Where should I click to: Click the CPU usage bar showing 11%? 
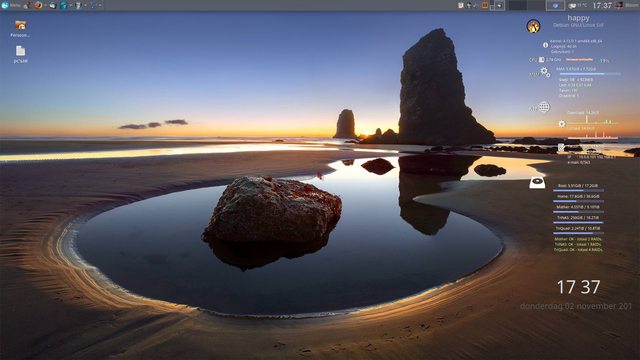[579, 60]
